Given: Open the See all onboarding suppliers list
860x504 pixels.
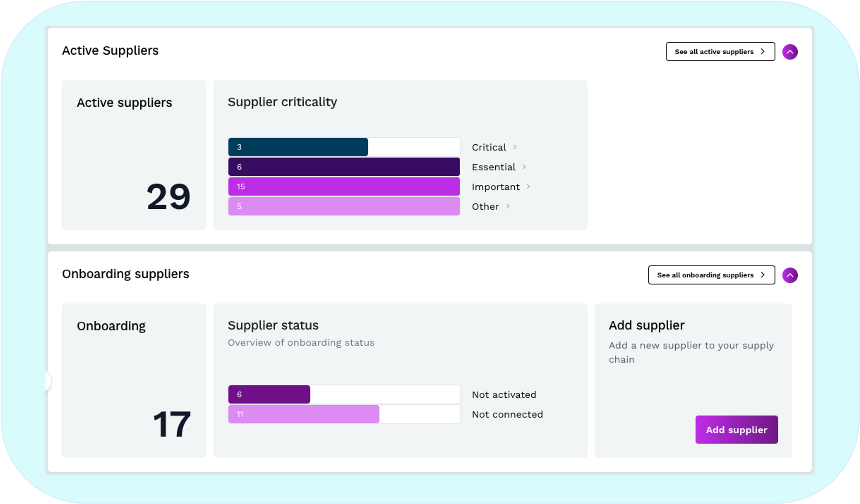Looking at the screenshot, I should (x=711, y=275).
